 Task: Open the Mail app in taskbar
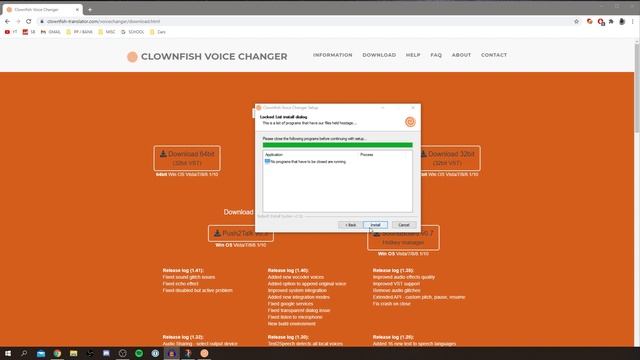click(41, 353)
